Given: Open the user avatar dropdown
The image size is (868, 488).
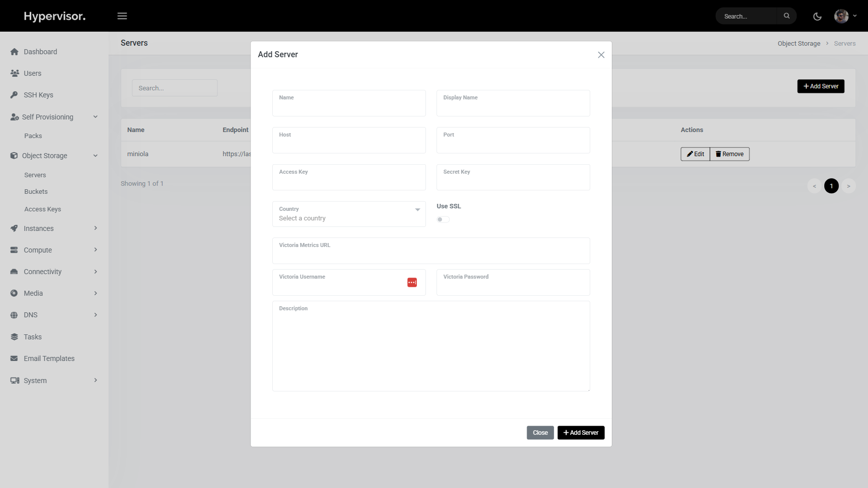Looking at the screenshot, I should (845, 16).
